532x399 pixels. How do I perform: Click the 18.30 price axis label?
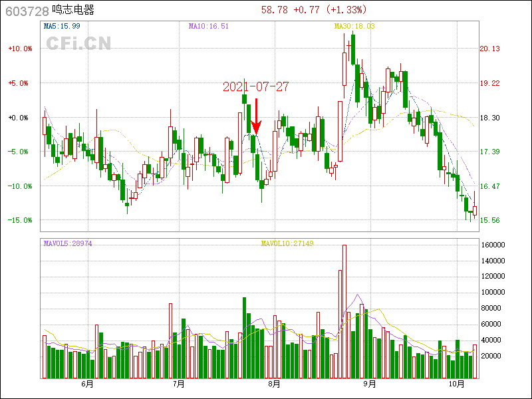(489, 118)
